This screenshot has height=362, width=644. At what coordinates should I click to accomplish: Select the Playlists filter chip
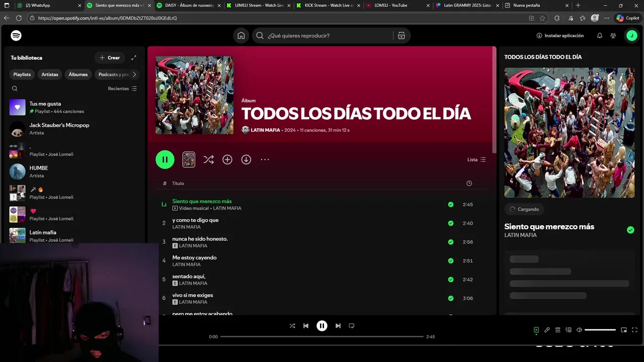(22, 74)
